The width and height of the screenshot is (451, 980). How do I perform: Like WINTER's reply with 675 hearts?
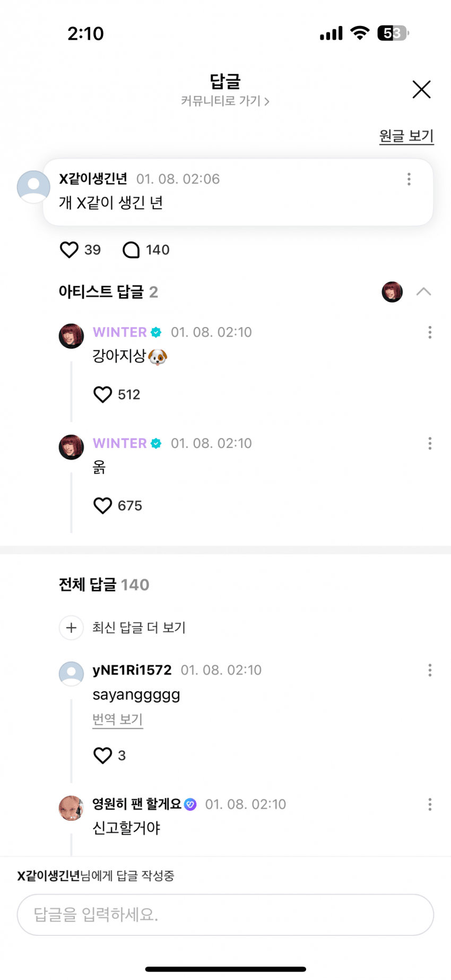[x=103, y=505]
